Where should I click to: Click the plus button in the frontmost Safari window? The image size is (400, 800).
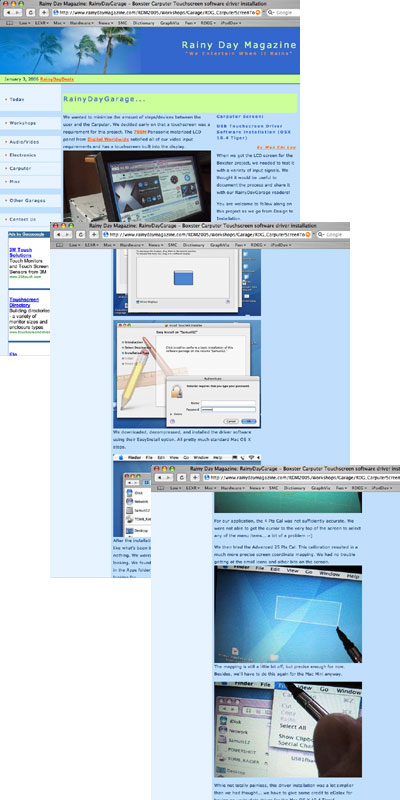point(195,478)
